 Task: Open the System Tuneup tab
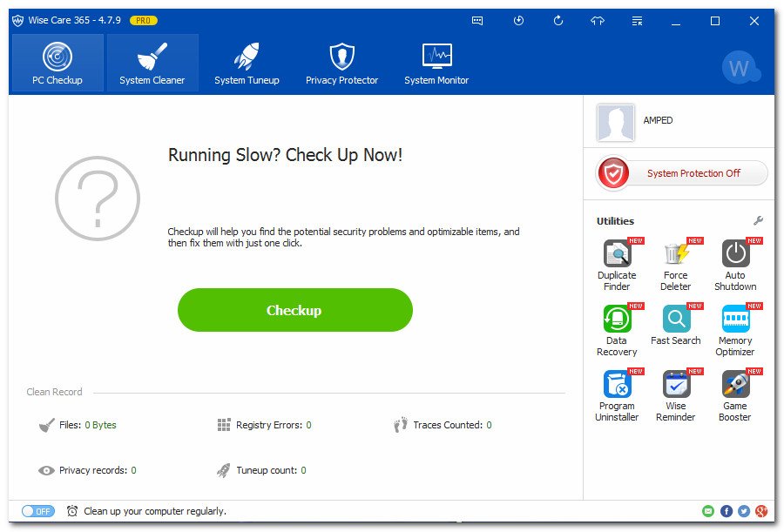tap(247, 63)
